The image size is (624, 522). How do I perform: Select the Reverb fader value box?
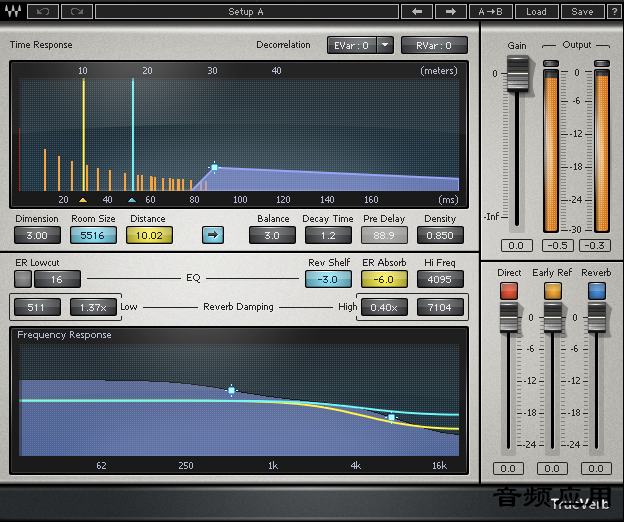click(x=596, y=468)
